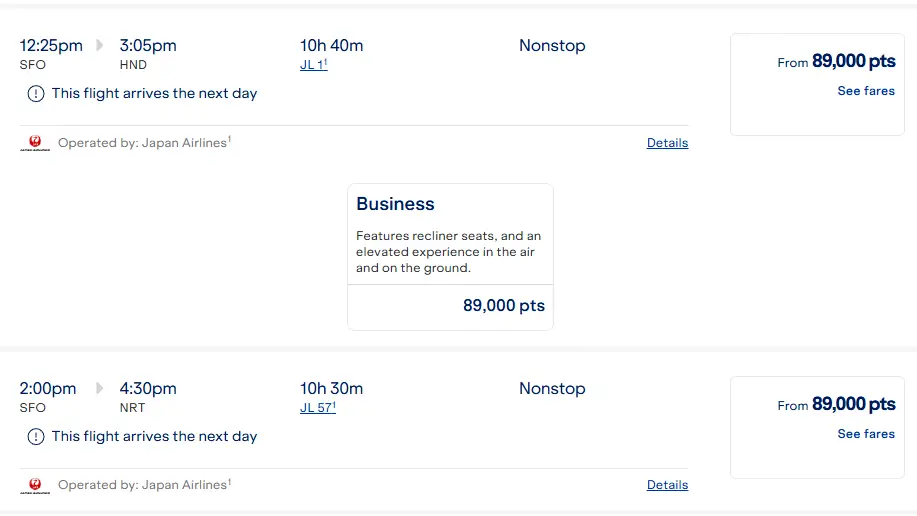The height and width of the screenshot is (516, 917).
Task: Click the From 89,000 pts box for JL 1
Action: [x=817, y=84]
